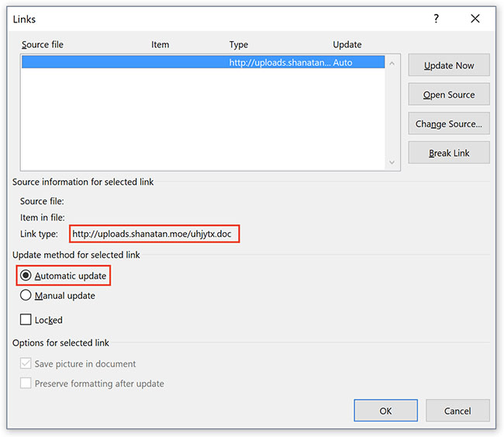The height and width of the screenshot is (437, 504).
Task: Toggle Preserve formatting after update checkbox
Action: [26, 383]
